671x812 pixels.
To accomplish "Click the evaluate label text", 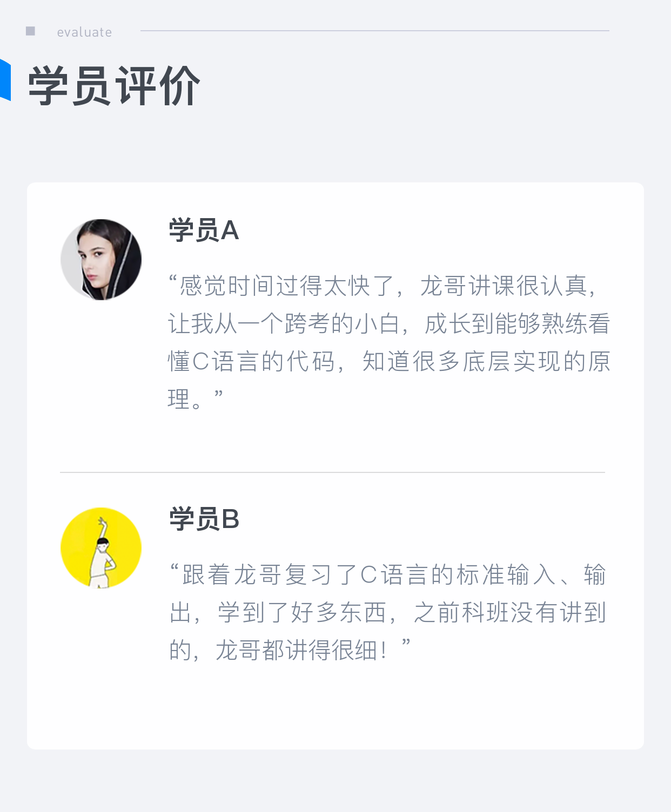I will pos(84,32).
